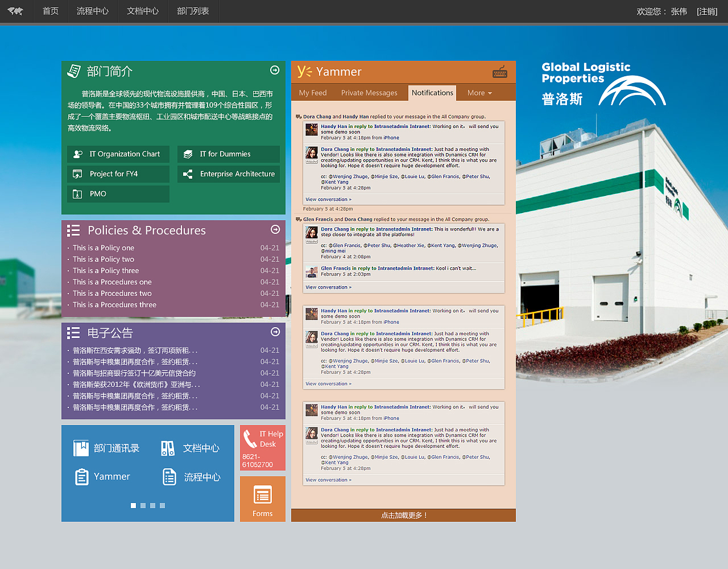Switch to the Private Messages tab
This screenshot has height=569, width=728.
tap(369, 93)
